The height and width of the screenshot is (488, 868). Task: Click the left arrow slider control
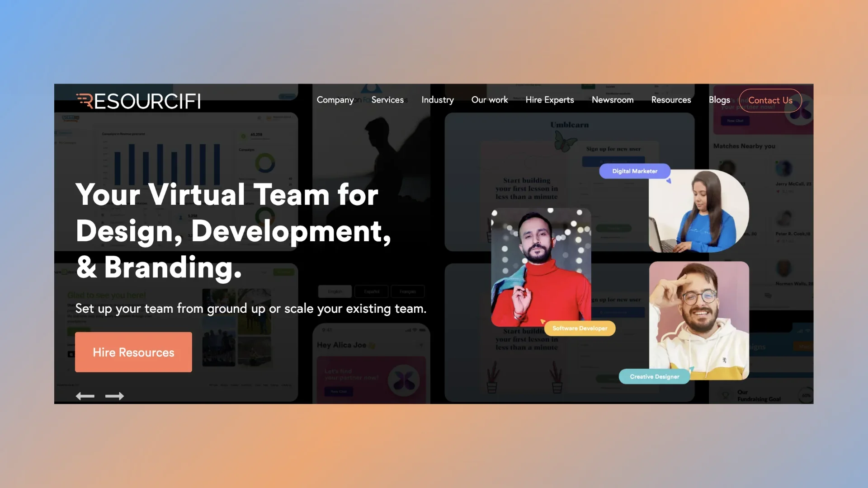coord(85,396)
